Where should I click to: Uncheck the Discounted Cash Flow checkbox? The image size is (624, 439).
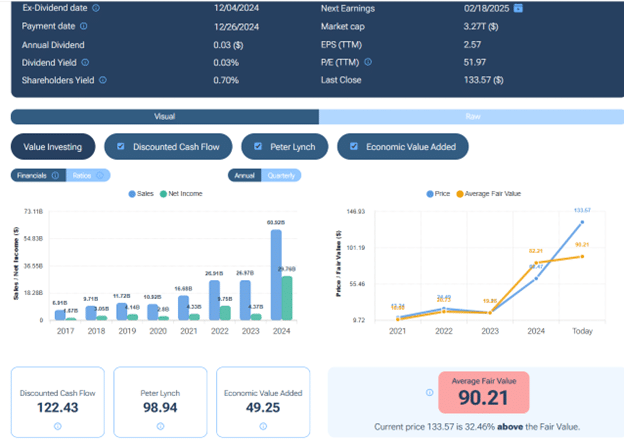coord(122,147)
